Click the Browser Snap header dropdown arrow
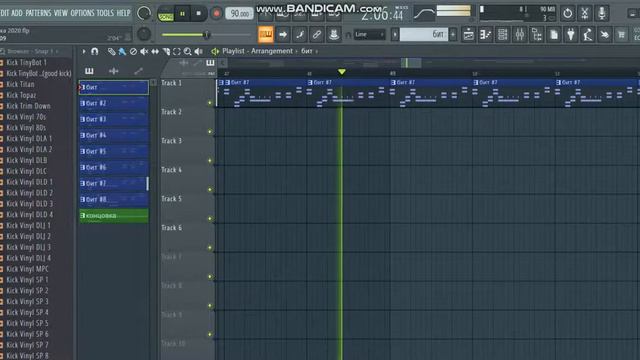The image size is (640, 360). click(x=57, y=51)
